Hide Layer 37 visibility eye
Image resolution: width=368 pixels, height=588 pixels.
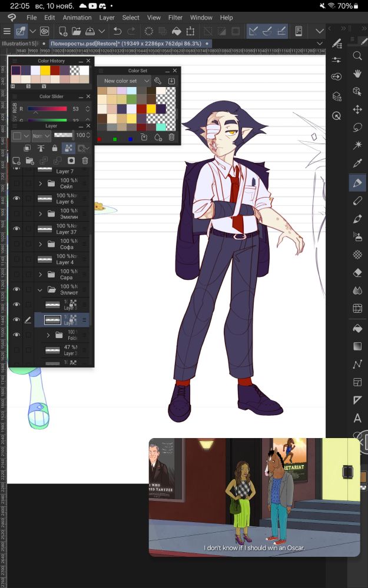point(16,229)
